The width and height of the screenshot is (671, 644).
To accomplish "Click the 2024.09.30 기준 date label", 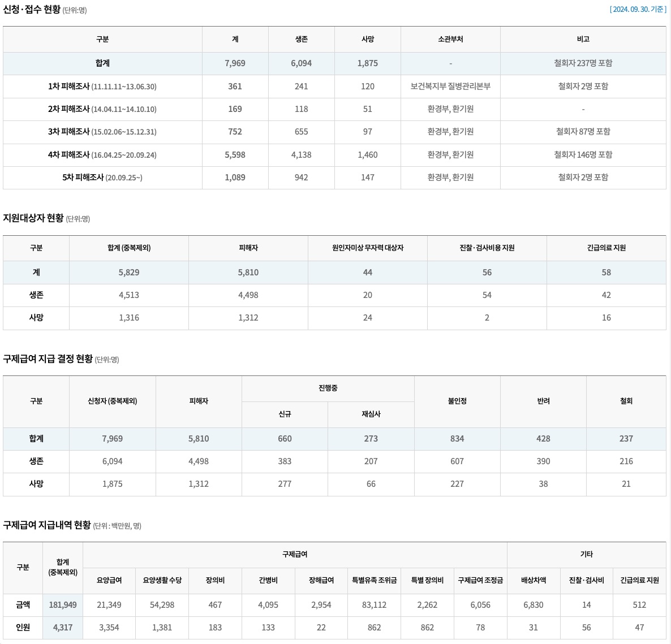I will tap(638, 10).
